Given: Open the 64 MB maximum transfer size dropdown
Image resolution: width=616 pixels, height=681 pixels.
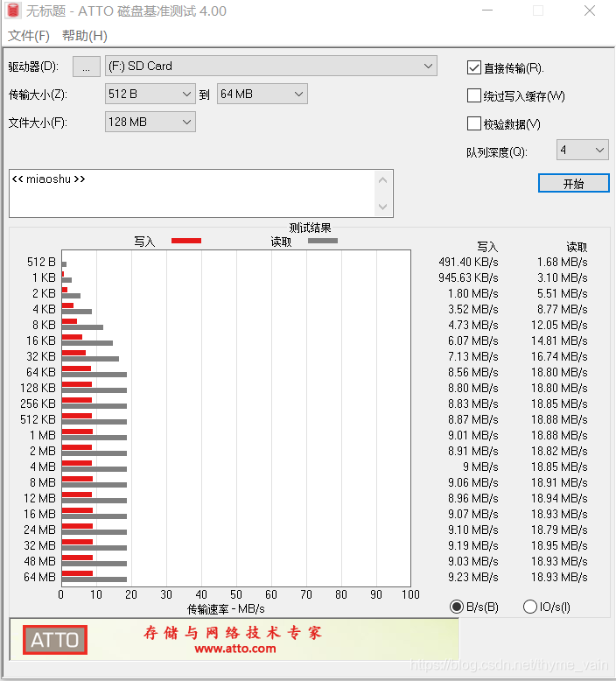Looking at the screenshot, I should [262, 94].
